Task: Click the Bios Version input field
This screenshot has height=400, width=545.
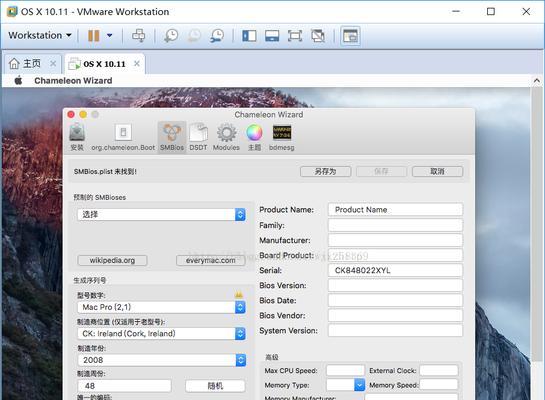Action: point(395,285)
